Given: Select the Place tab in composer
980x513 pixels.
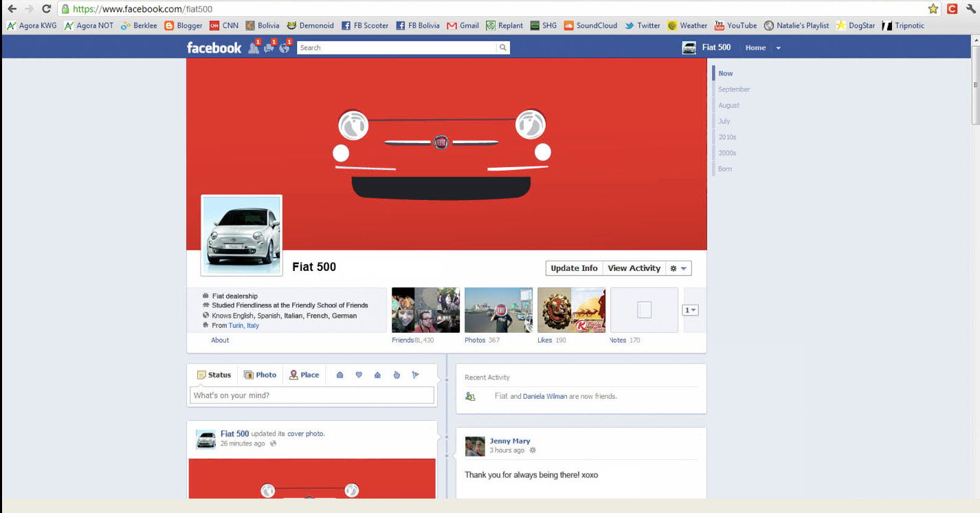Looking at the screenshot, I should (x=304, y=375).
